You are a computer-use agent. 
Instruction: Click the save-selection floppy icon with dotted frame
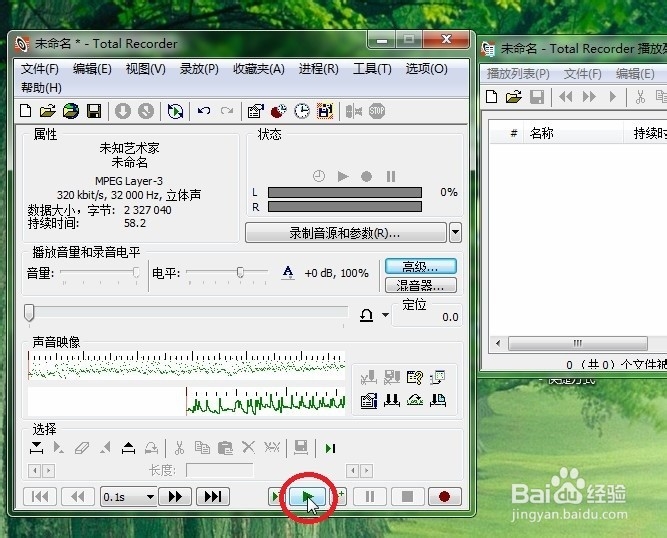tap(325, 111)
